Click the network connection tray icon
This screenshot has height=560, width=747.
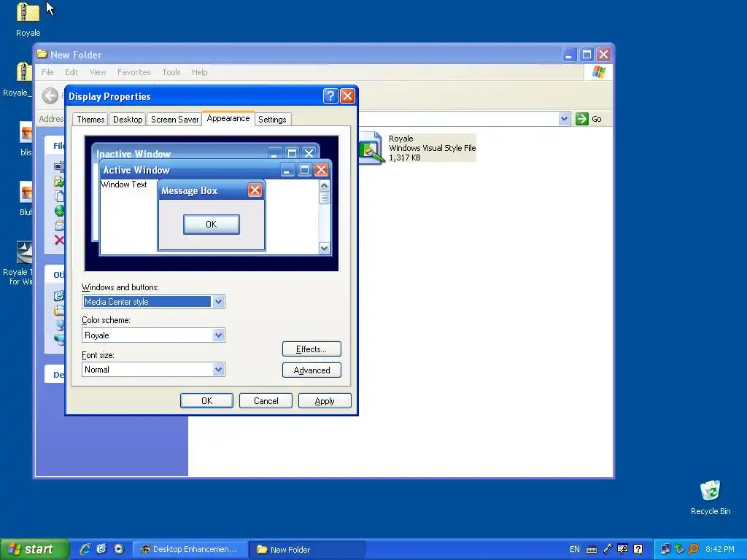[665, 549]
